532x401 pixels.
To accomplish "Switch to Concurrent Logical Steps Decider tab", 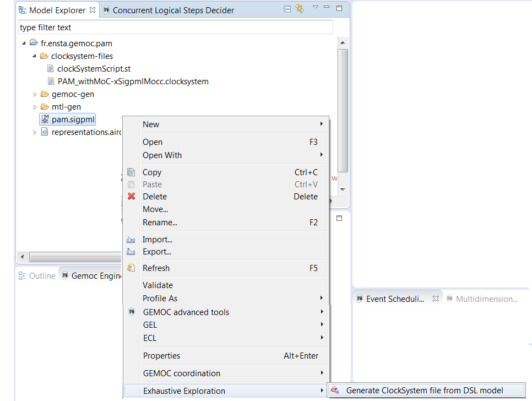I will (173, 10).
